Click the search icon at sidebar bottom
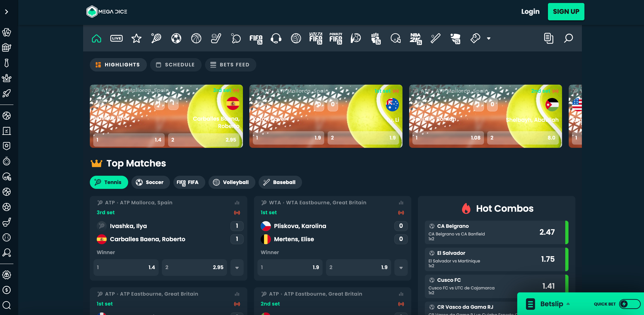 click(x=7, y=305)
